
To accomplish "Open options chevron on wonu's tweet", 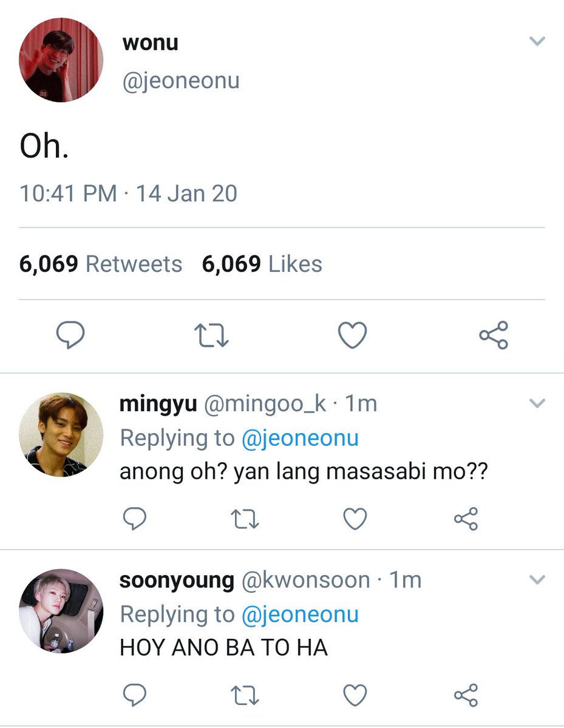I will [x=537, y=41].
